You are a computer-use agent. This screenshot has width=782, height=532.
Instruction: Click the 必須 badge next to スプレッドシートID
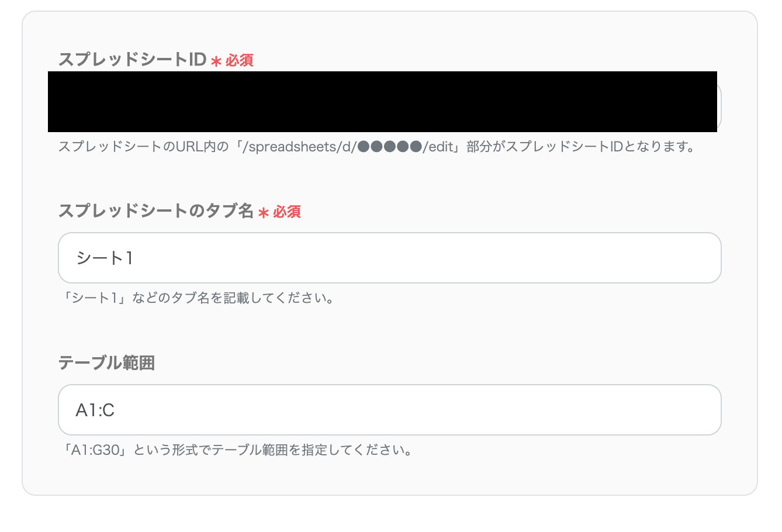coord(240,61)
